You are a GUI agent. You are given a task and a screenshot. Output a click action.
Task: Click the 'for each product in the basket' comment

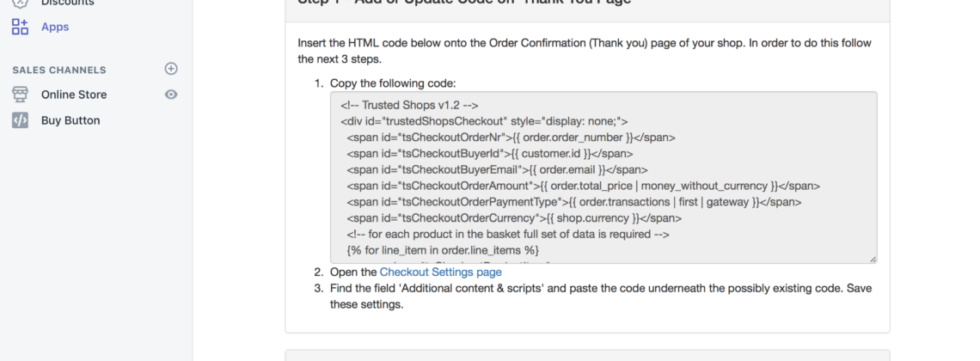point(508,235)
